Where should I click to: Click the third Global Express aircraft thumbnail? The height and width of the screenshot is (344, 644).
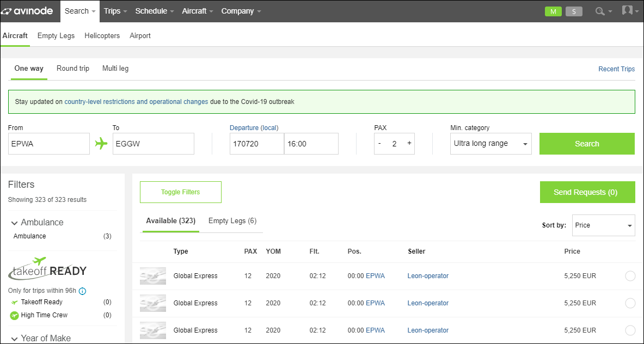[x=153, y=330]
